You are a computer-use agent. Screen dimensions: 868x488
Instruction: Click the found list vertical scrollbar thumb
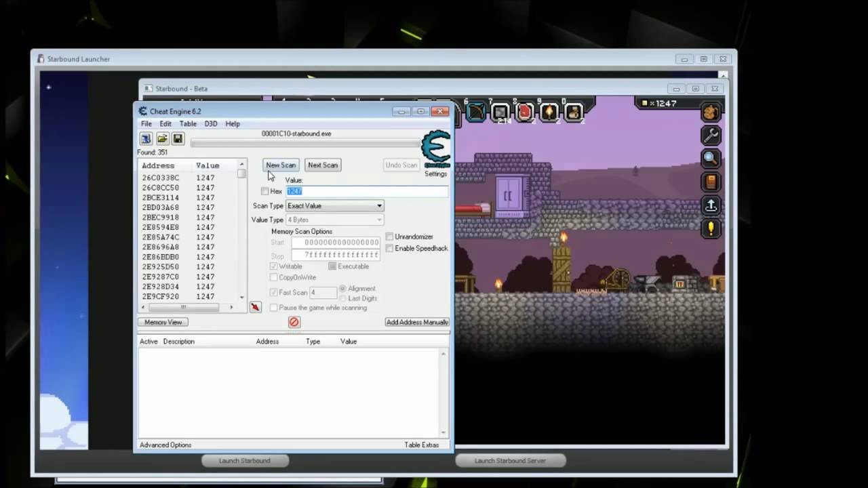(x=241, y=174)
